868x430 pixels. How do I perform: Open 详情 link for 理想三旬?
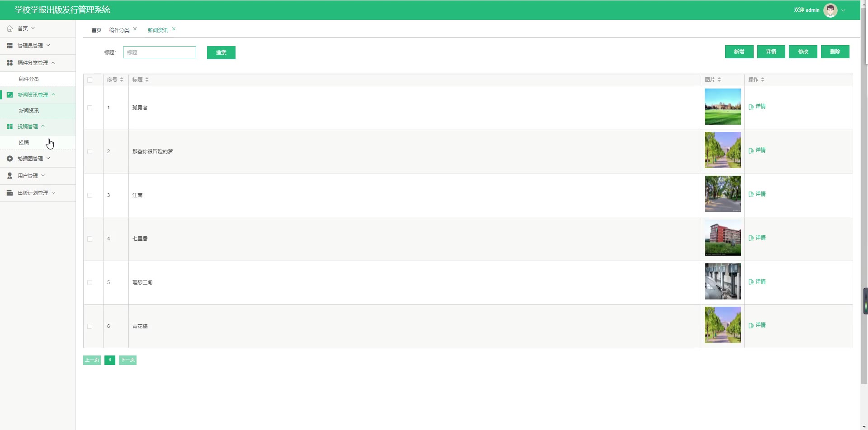coord(757,282)
